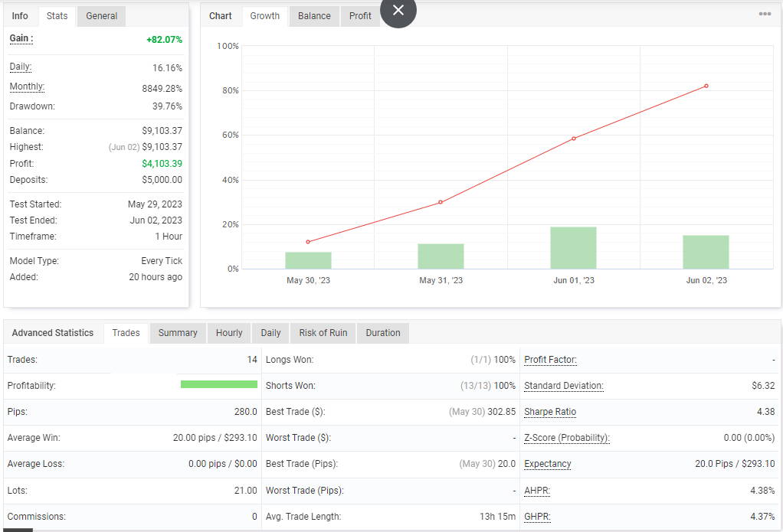Click the Sharpe Ratio label
The image size is (783, 532).
pos(550,412)
